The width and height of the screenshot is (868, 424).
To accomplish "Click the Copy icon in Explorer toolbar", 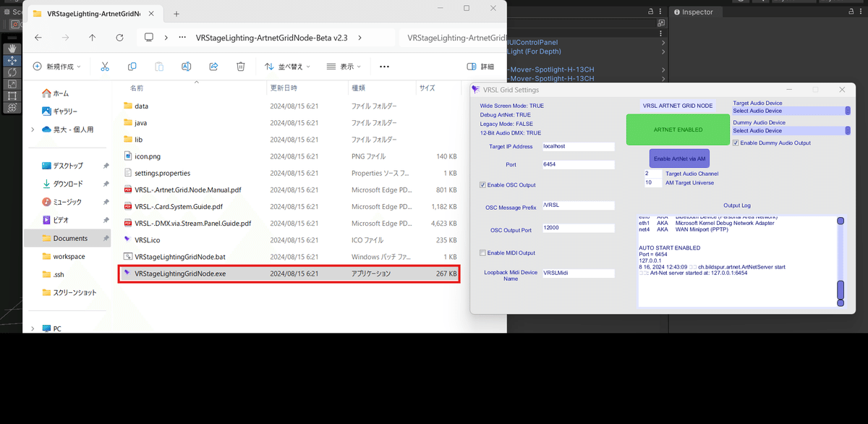I will (132, 67).
